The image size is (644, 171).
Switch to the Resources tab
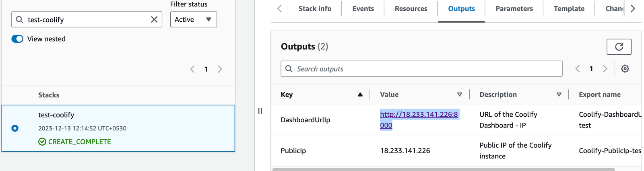(x=411, y=9)
